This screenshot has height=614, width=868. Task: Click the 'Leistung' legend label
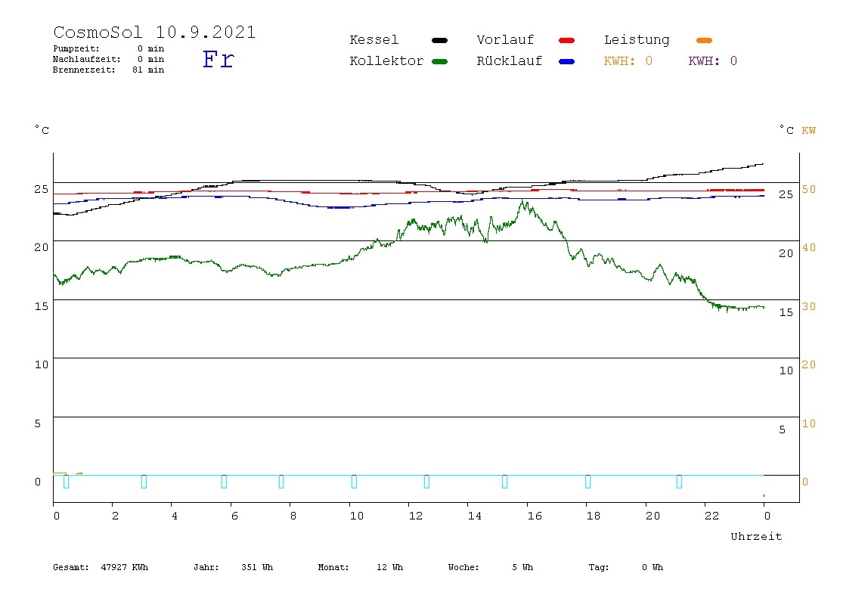pyautogui.click(x=637, y=40)
